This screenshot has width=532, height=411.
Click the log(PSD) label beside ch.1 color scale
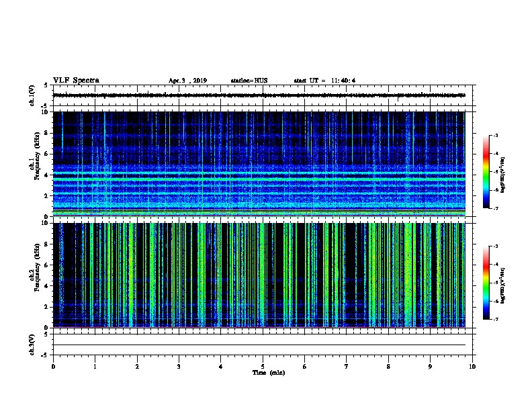[x=502, y=175]
